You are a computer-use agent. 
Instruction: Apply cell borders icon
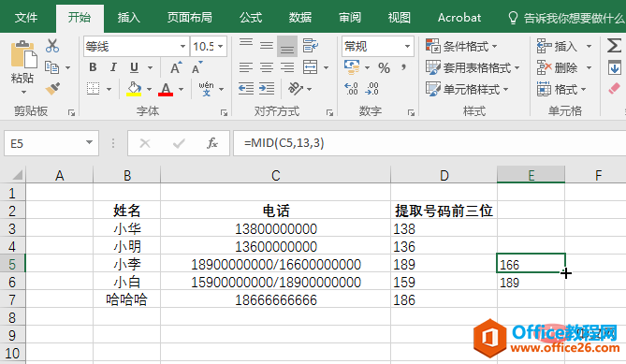[x=93, y=89]
